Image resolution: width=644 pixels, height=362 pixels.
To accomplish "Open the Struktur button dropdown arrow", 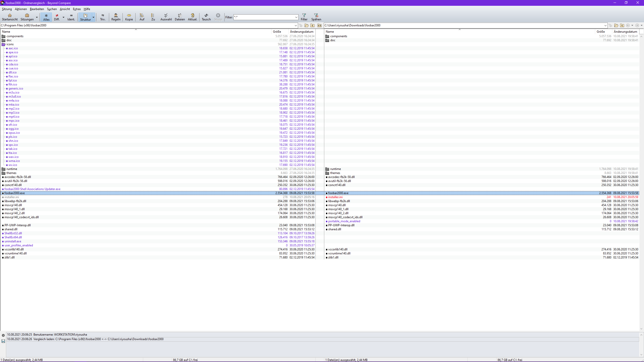I will pyautogui.click(x=94, y=17).
